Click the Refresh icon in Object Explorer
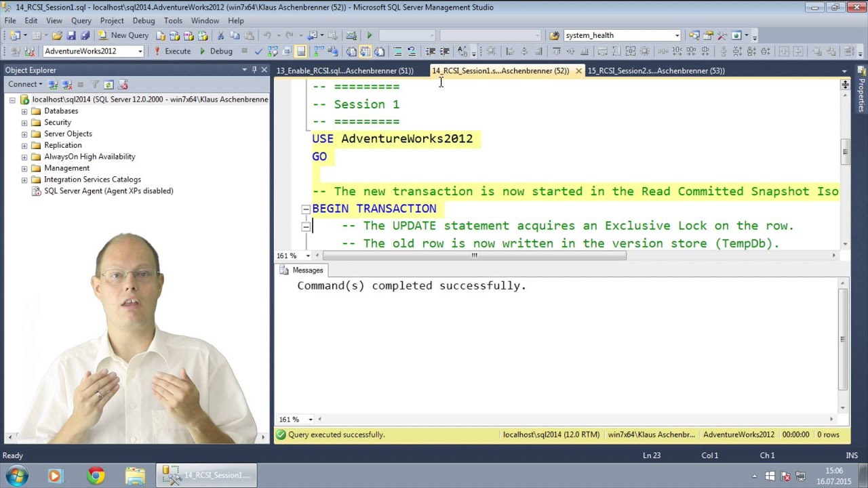Image resolution: width=868 pixels, height=488 pixels. [108, 85]
